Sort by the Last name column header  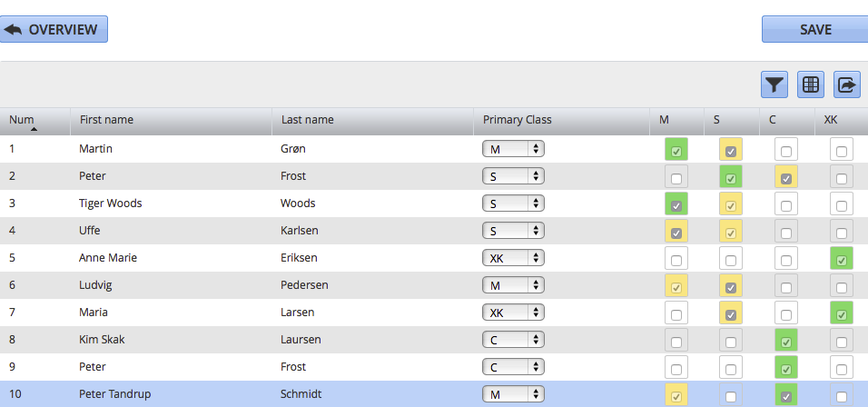tap(307, 120)
